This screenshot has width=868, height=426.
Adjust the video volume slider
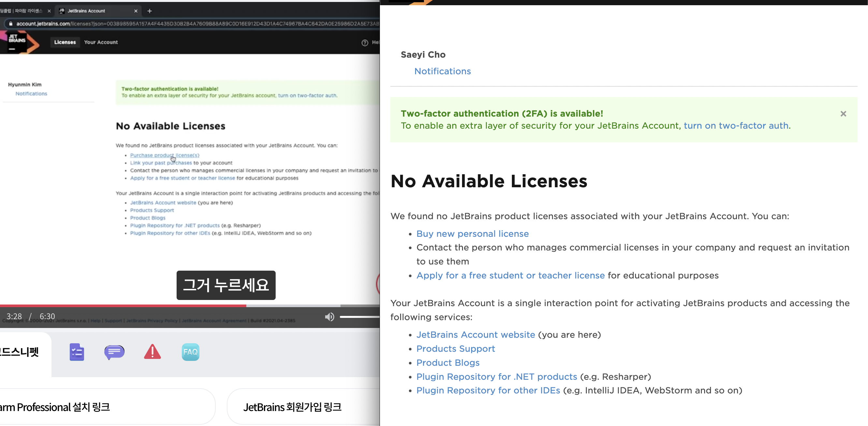(x=359, y=317)
